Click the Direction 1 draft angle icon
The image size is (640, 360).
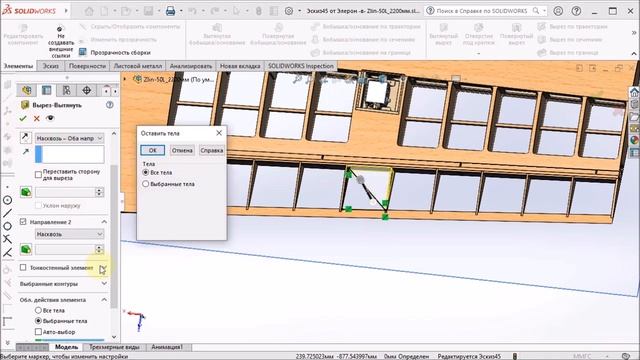click(26, 192)
